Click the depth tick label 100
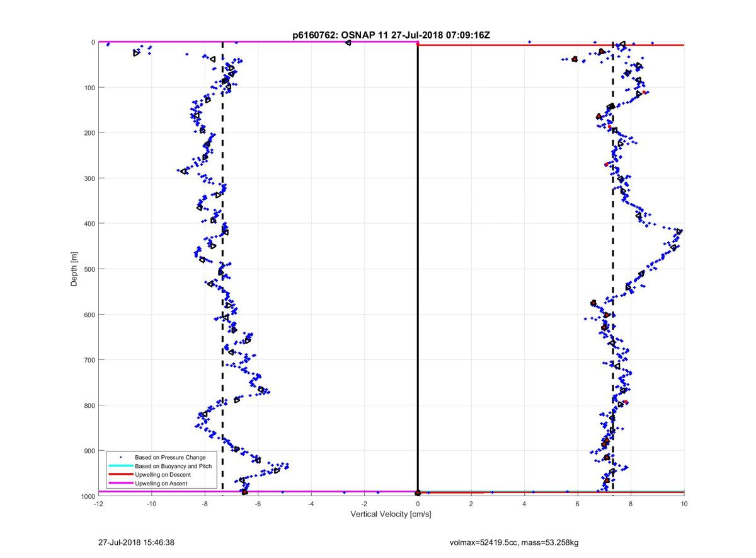Screen dimensions: 756x558 pos(89,87)
